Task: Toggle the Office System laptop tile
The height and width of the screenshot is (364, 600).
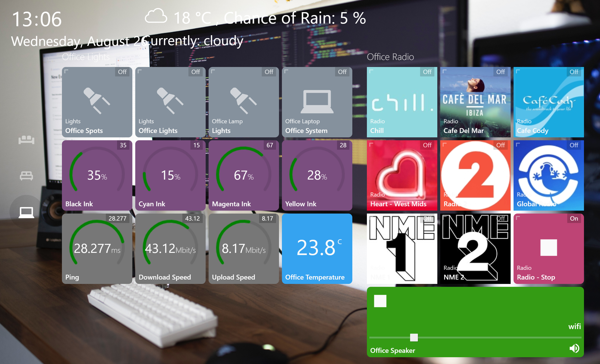Action: coord(317,102)
